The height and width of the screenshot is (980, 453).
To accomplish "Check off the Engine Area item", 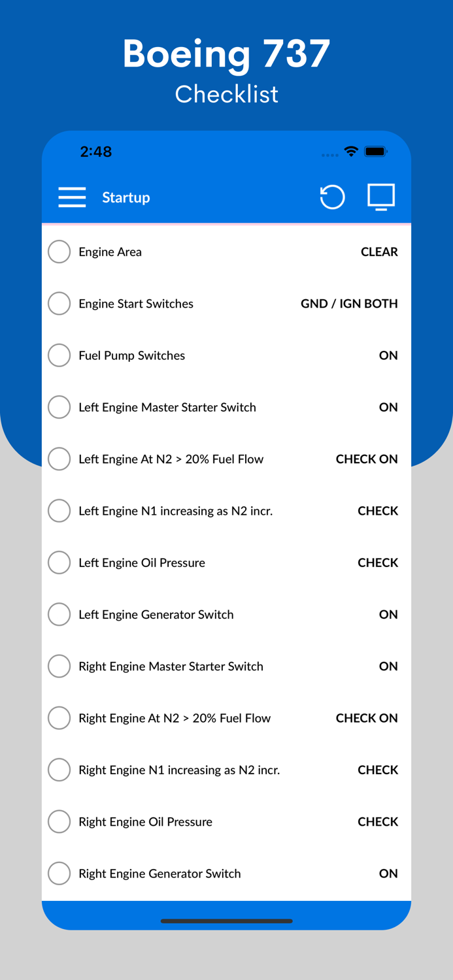I will (59, 251).
